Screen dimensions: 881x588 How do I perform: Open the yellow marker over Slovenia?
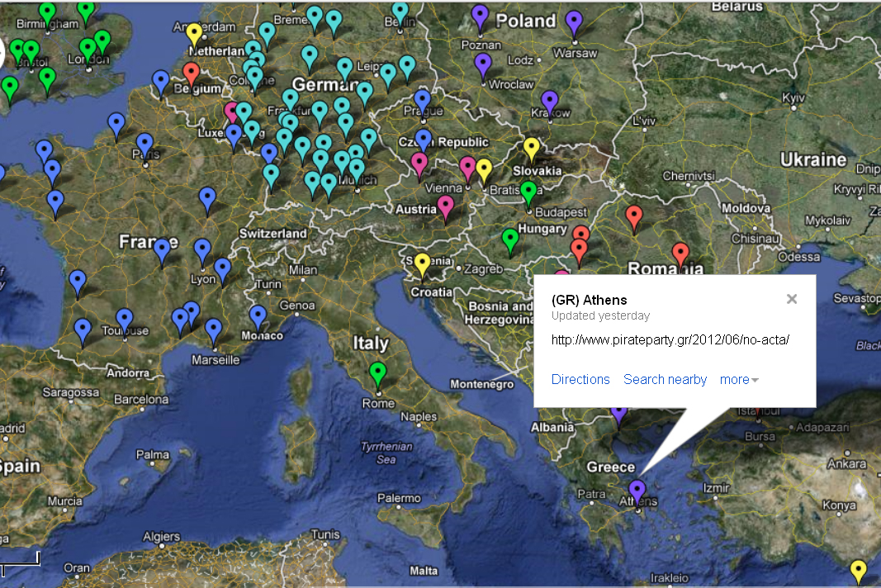click(422, 263)
